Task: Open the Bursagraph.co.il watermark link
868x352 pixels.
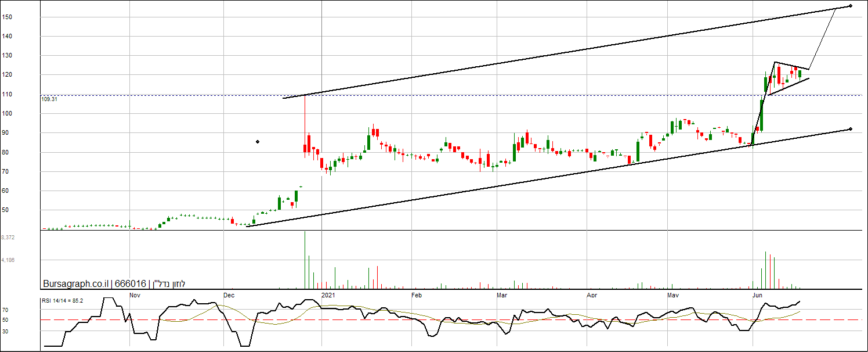Action: coord(76,284)
